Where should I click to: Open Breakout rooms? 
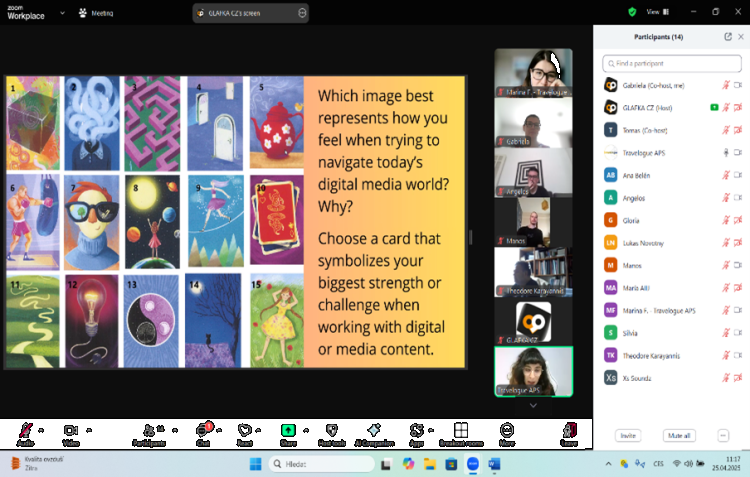pos(461,432)
